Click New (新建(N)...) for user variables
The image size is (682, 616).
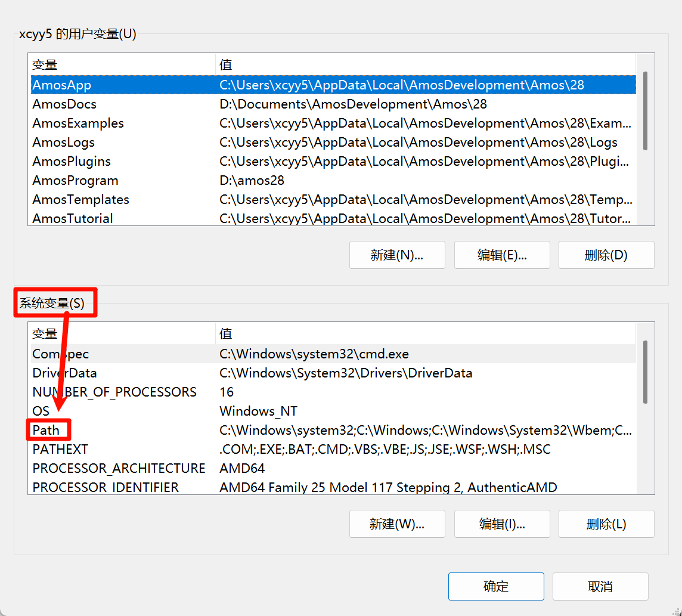pyautogui.click(x=397, y=255)
